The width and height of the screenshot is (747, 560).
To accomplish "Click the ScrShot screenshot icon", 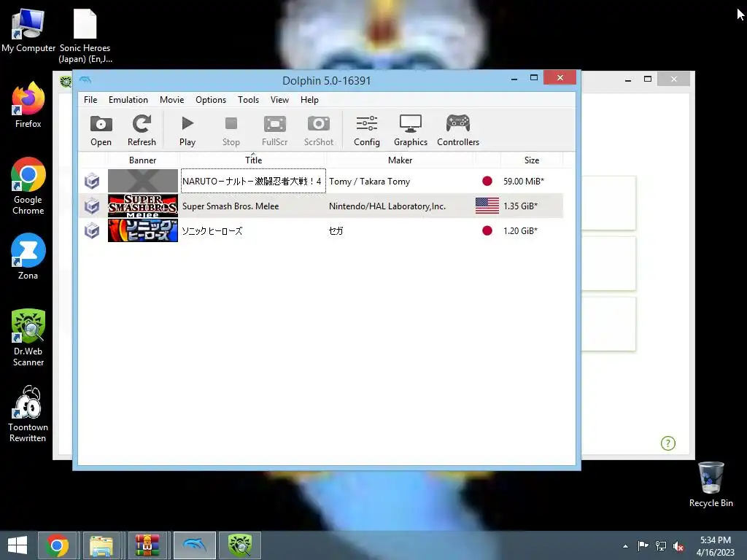I will [319, 131].
